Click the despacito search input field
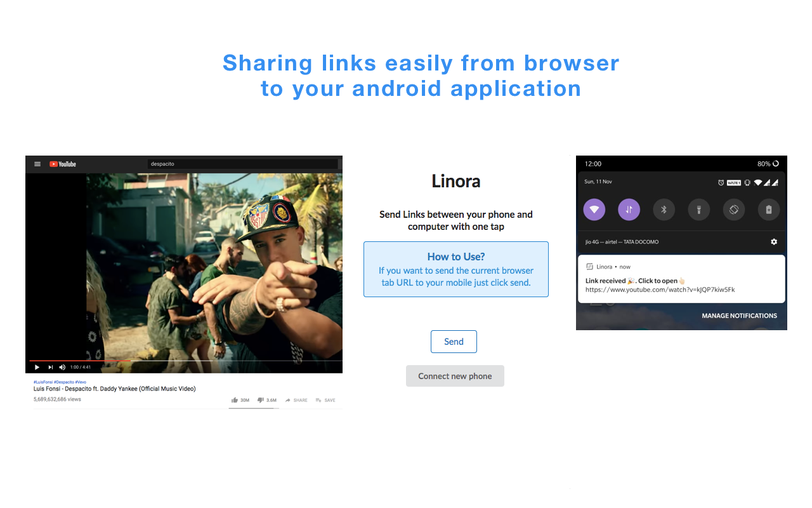Screen dimensions: 812x508 243,164
